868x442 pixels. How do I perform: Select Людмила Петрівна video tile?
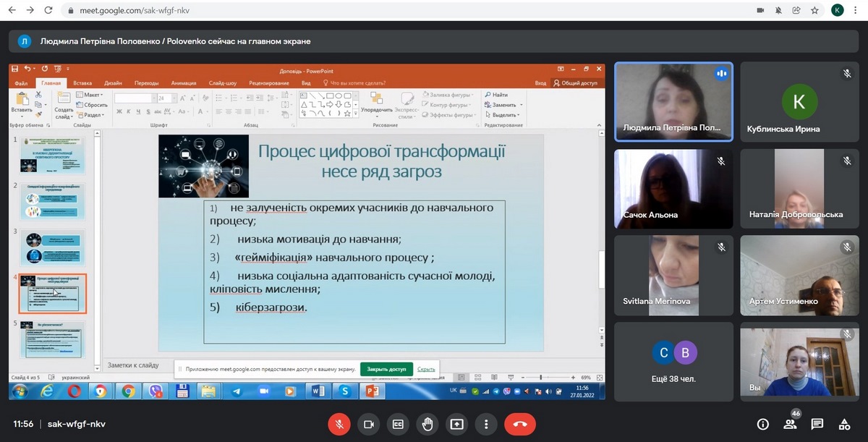[673, 101]
